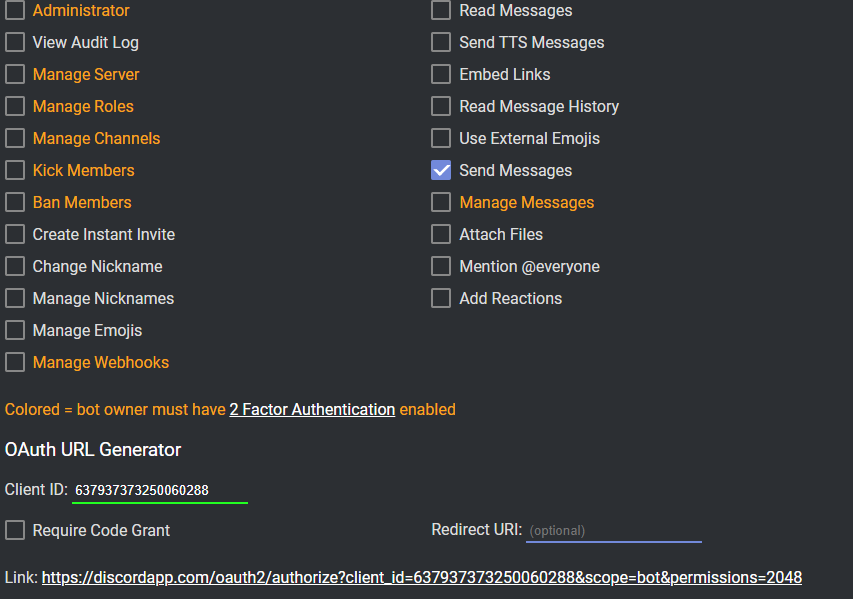Tick the Manage Channels checkbox

tap(15, 139)
